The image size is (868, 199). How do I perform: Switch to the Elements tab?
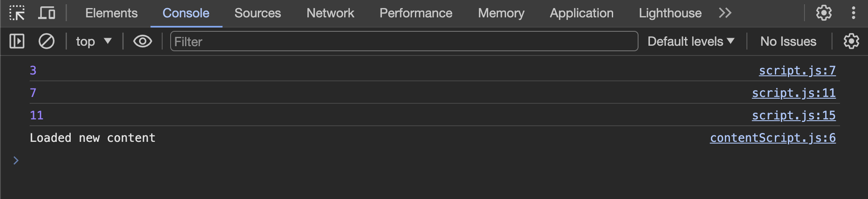click(x=111, y=13)
